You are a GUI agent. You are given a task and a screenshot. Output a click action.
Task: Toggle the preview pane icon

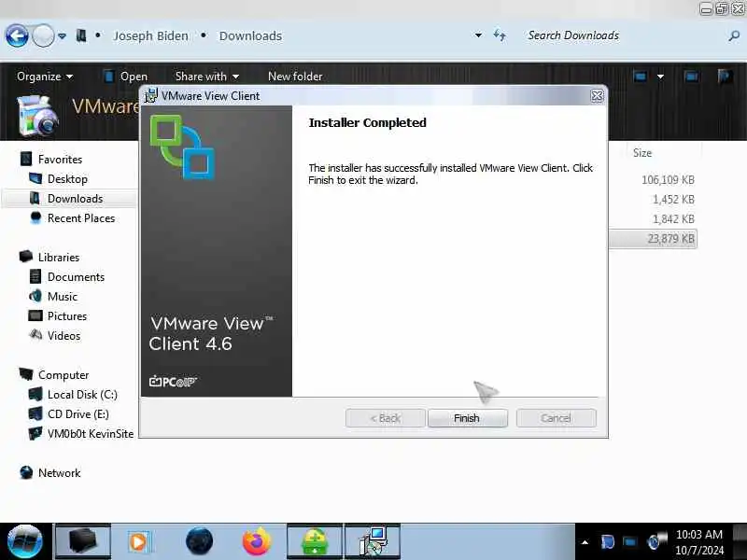[x=691, y=77]
